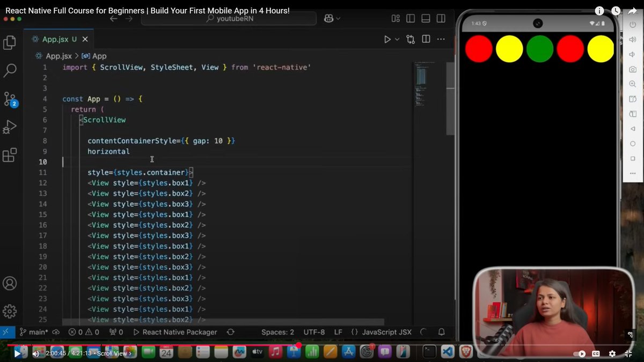644x362 pixels.
Task: Click the first red circle in emulator
Action: coord(478,49)
